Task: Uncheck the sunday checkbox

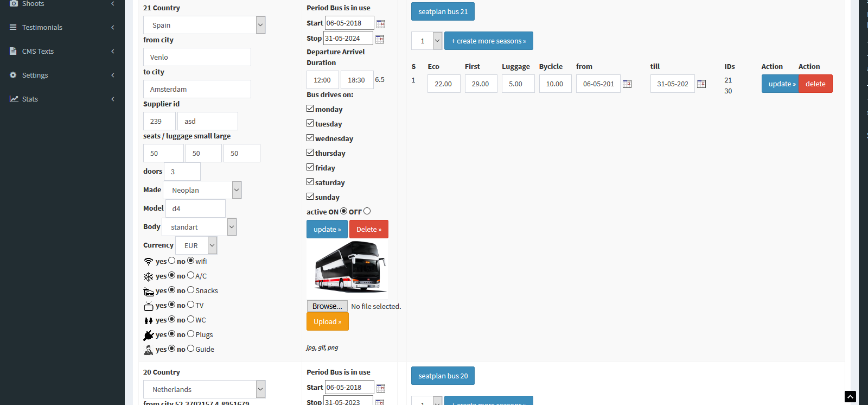Action: tap(310, 197)
